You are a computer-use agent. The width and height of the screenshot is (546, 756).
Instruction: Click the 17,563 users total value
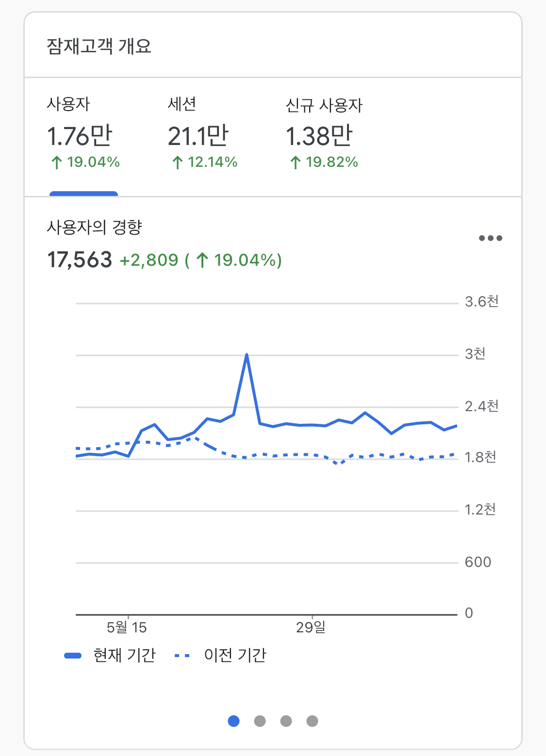tap(80, 260)
